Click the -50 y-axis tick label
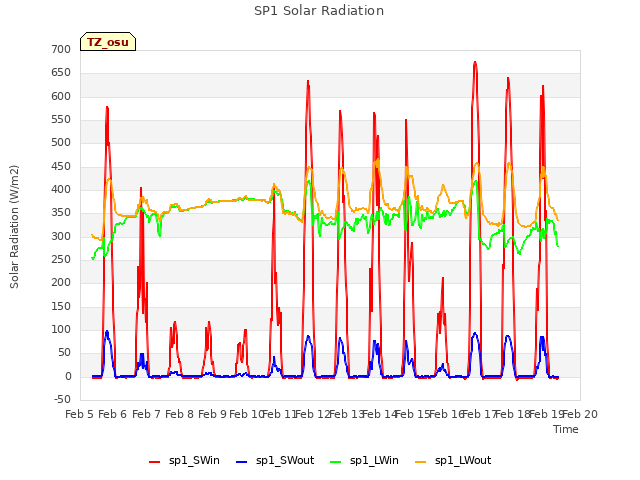Screen dimensions: 640x480 tap(62, 399)
